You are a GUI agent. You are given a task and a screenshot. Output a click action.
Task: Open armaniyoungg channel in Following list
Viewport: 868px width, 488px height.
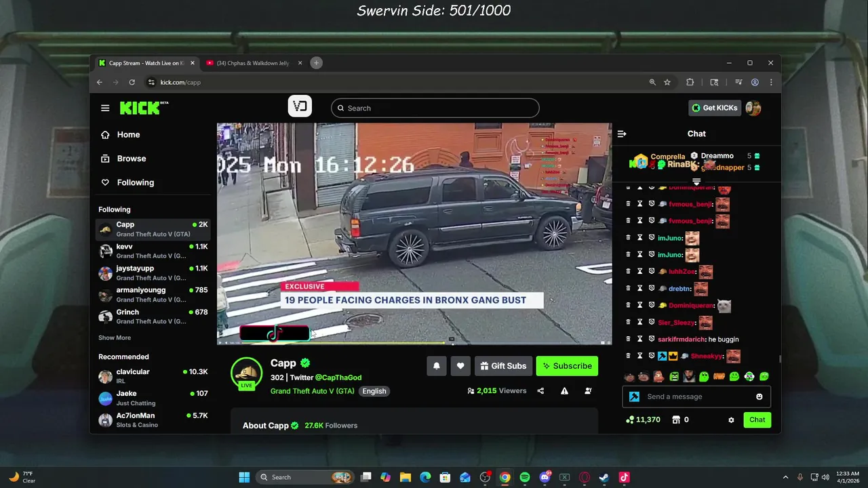pos(153,295)
